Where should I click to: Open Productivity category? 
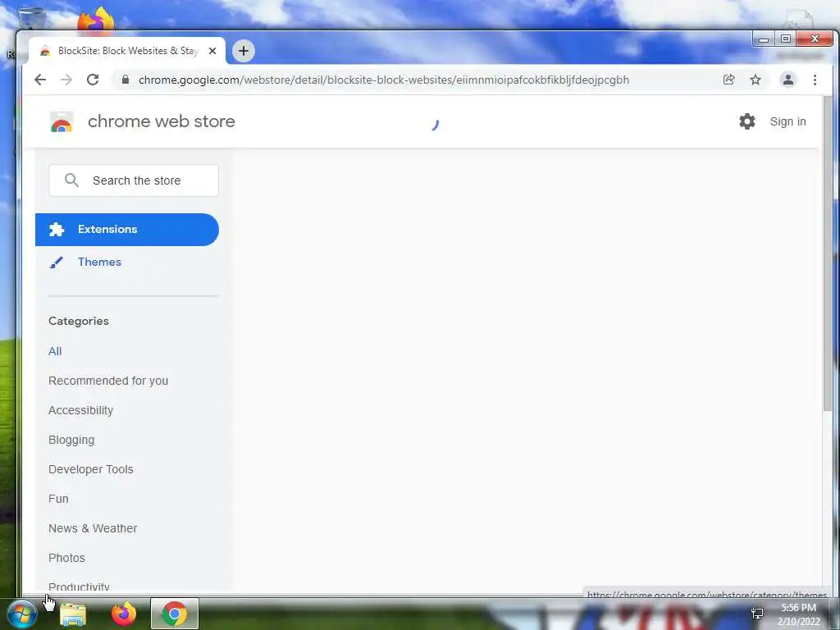(x=79, y=587)
